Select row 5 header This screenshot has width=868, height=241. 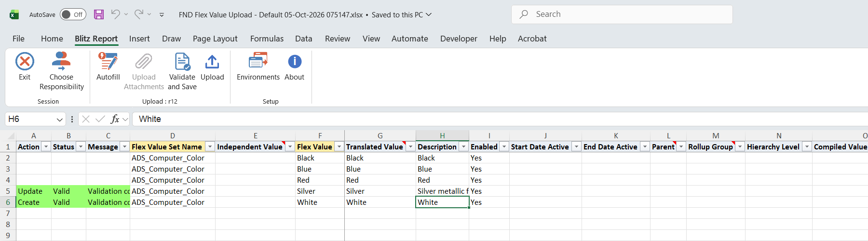coord(8,191)
